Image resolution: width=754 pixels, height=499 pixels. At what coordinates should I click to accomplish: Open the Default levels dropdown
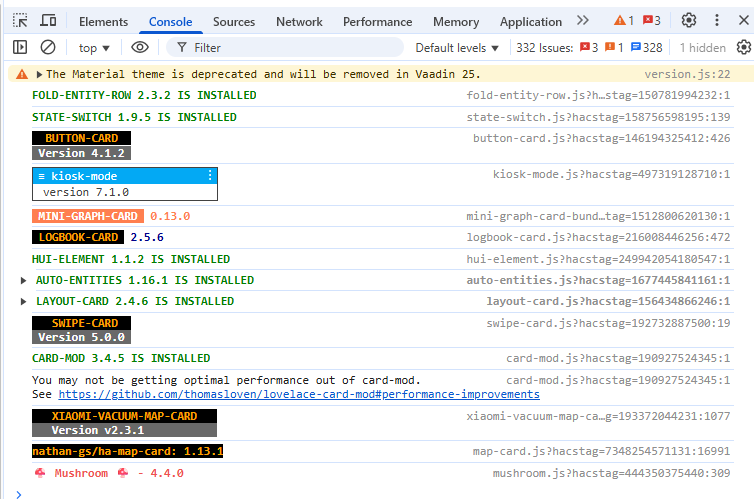click(x=457, y=48)
